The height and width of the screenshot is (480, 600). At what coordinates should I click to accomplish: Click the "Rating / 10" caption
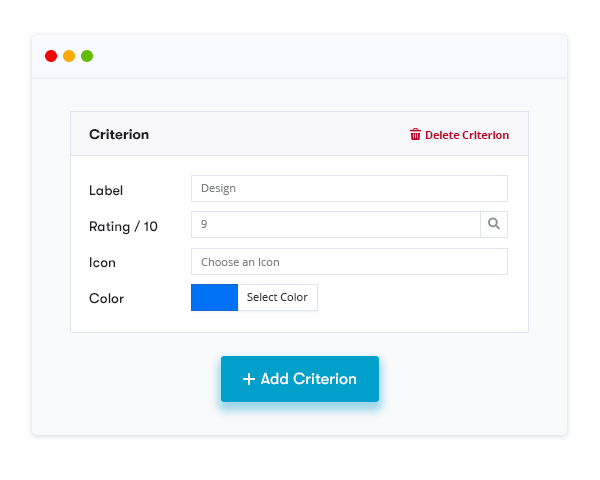(123, 227)
